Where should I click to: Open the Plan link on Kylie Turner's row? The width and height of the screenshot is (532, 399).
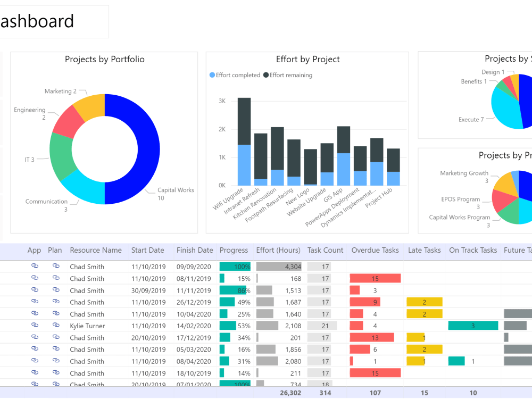[56, 326]
